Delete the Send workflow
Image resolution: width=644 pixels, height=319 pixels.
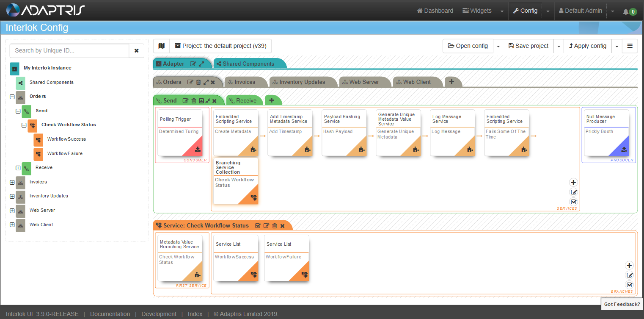point(194,101)
